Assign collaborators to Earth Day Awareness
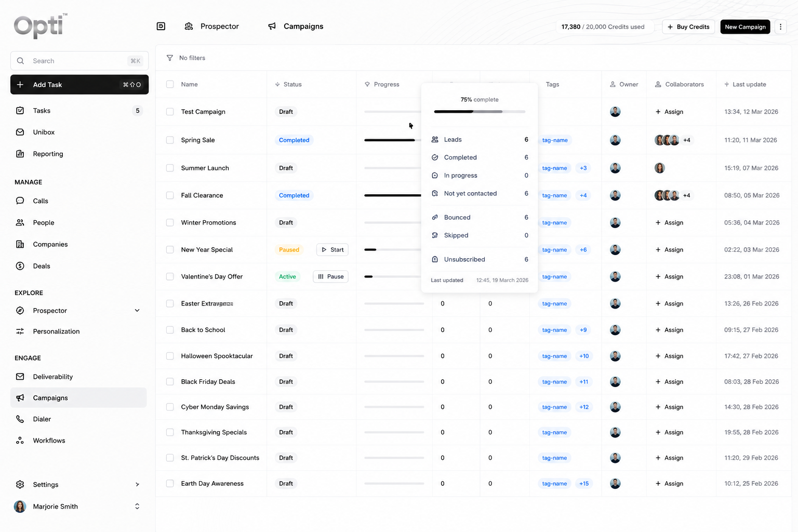This screenshot has height=532, width=798. (x=669, y=484)
